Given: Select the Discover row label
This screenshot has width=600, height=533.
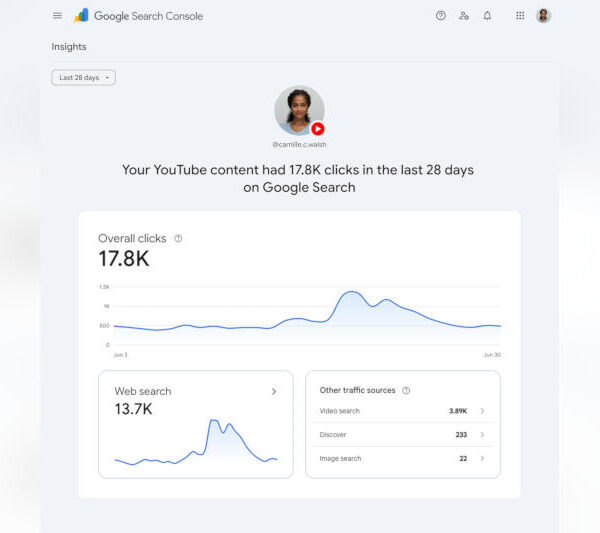Looking at the screenshot, I should pos(333,435).
